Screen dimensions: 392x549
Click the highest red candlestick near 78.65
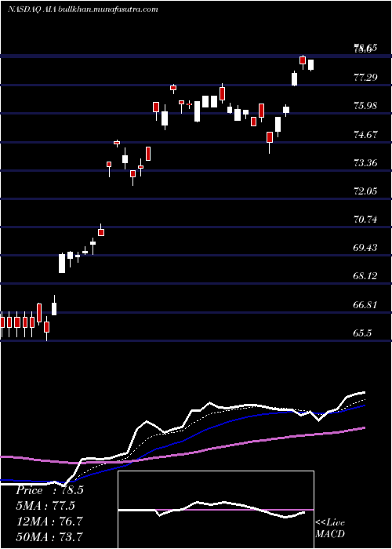pos(303,60)
